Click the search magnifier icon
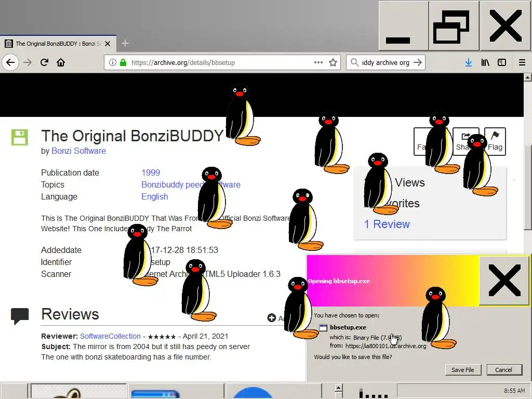Viewport: 532px width, 399px height. (354, 62)
